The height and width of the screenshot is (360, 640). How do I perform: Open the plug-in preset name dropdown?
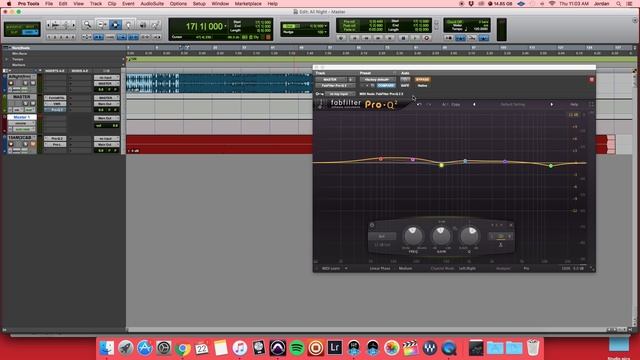378,80
